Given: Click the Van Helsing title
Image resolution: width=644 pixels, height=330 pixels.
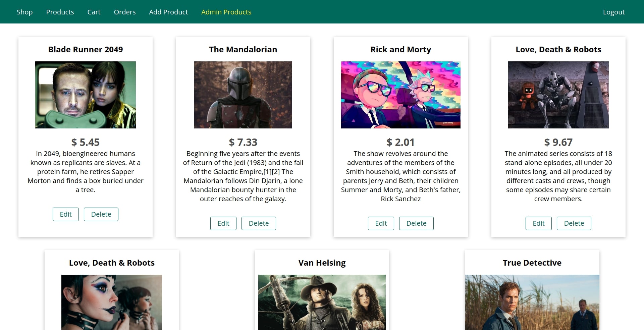Looking at the screenshot, I should [x=322, y=263].
